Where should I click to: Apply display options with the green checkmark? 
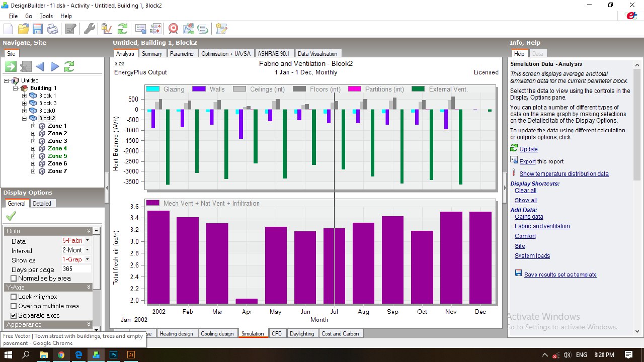[11, 216]
